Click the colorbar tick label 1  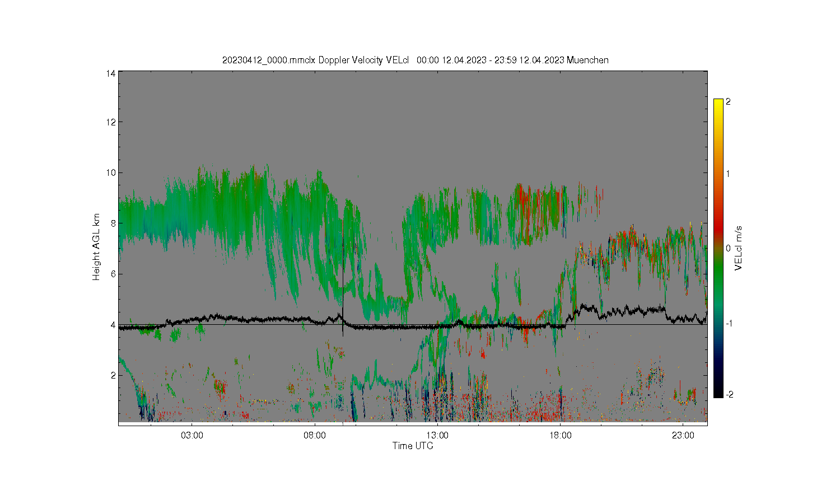coord(728,174)
